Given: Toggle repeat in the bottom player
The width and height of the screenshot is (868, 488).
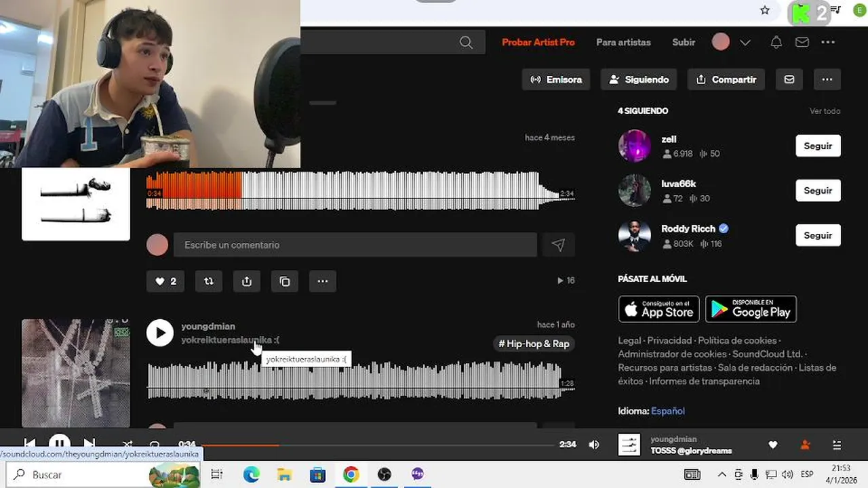Looking at the screenshot, I should 155,445.
